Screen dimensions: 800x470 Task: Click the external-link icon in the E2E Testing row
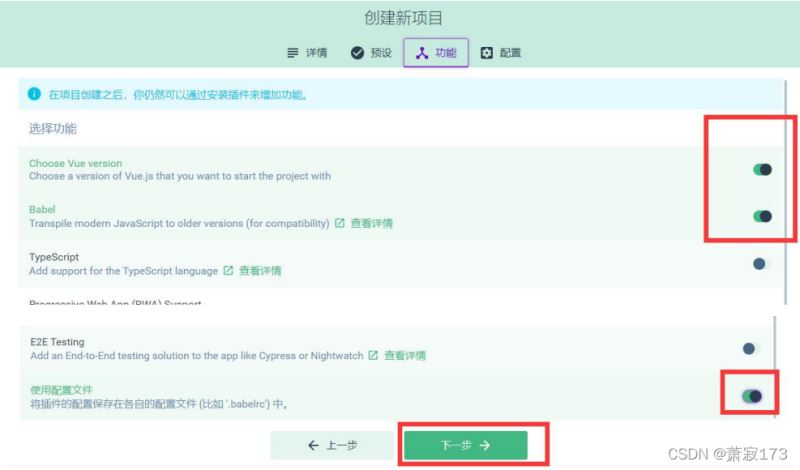tap(373, 355)
